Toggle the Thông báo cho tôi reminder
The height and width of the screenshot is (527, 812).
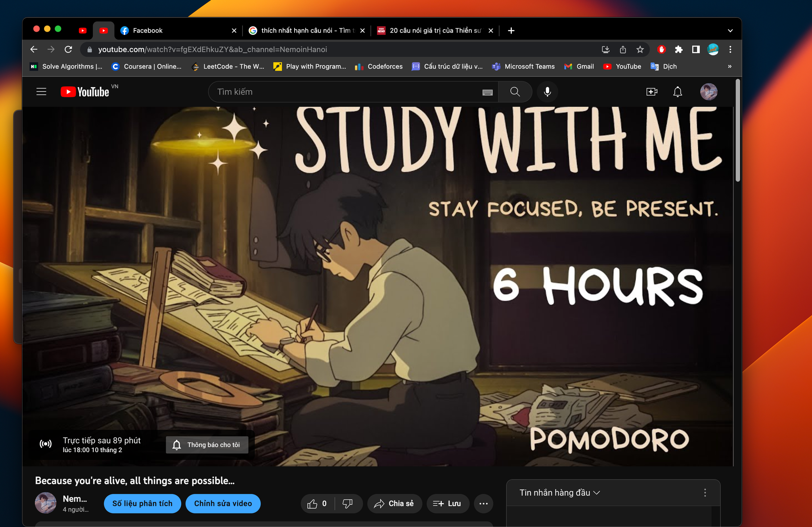(207, 445)
